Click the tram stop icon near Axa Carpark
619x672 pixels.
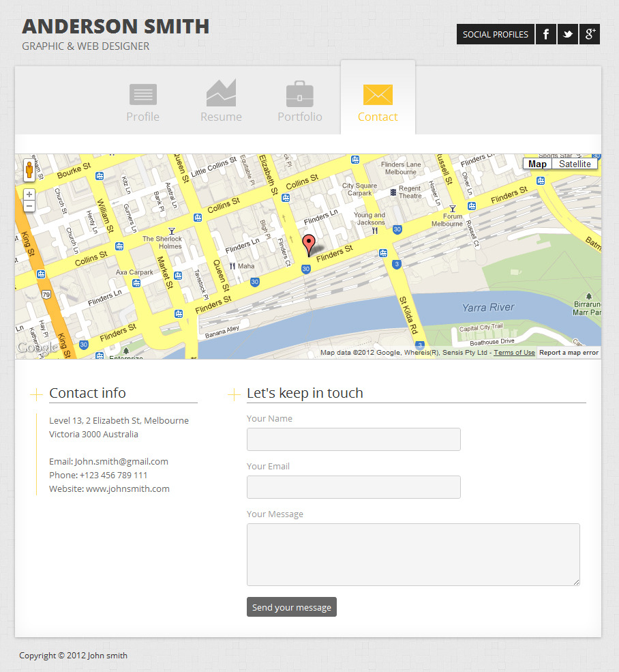coord(136,283)
